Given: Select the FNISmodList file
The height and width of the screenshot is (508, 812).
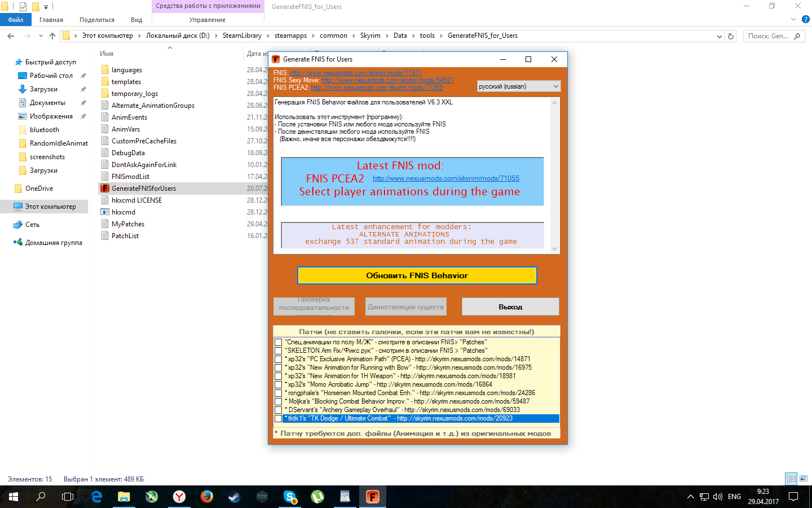Looking at the screenshot, I should (x=130, y=177).
